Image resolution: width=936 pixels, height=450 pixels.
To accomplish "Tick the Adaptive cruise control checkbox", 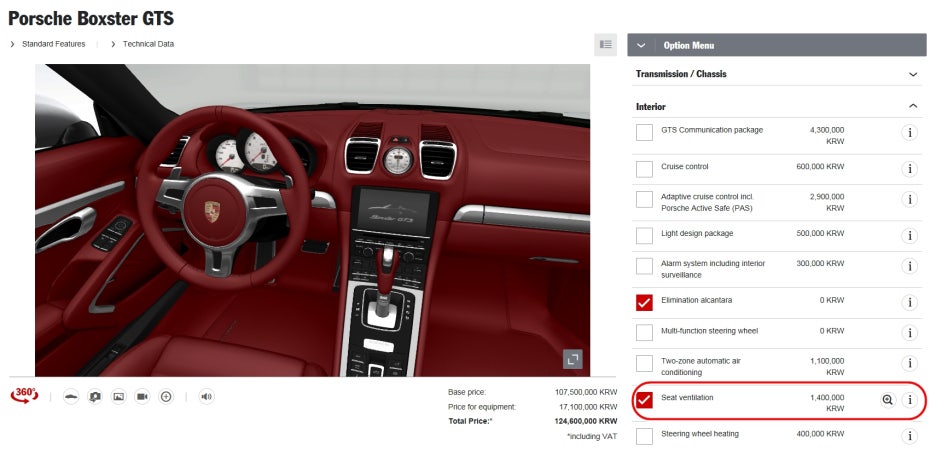I will click(644, 199).
